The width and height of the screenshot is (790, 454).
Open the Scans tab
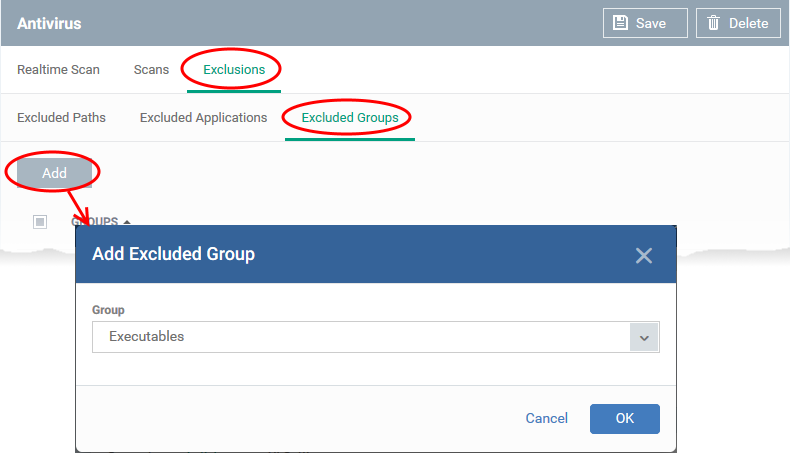pos(151,70)
